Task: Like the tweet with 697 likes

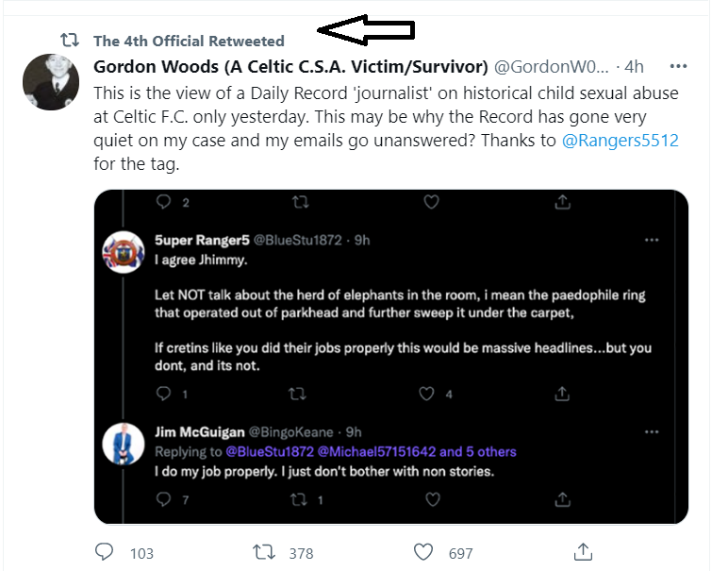Action: pos(423,552)
